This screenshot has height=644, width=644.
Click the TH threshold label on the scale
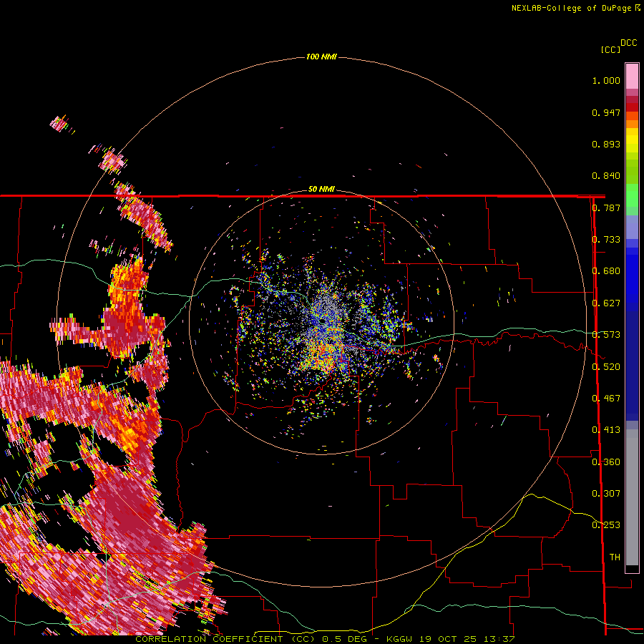[615, 557]
